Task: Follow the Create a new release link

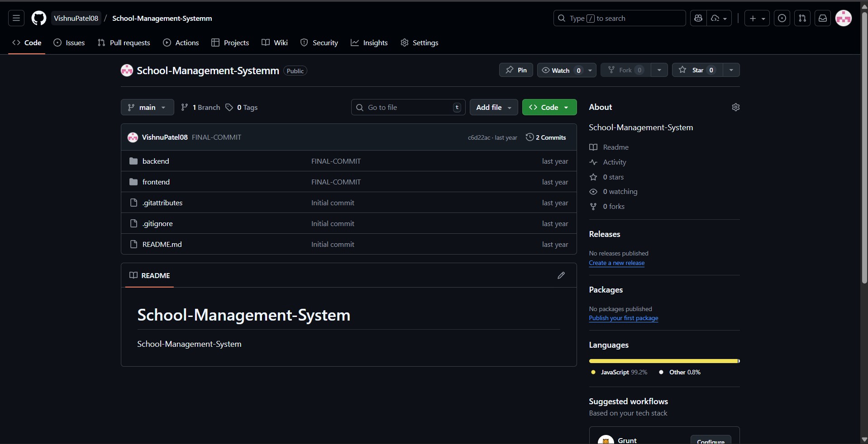Action: (616, 263)
